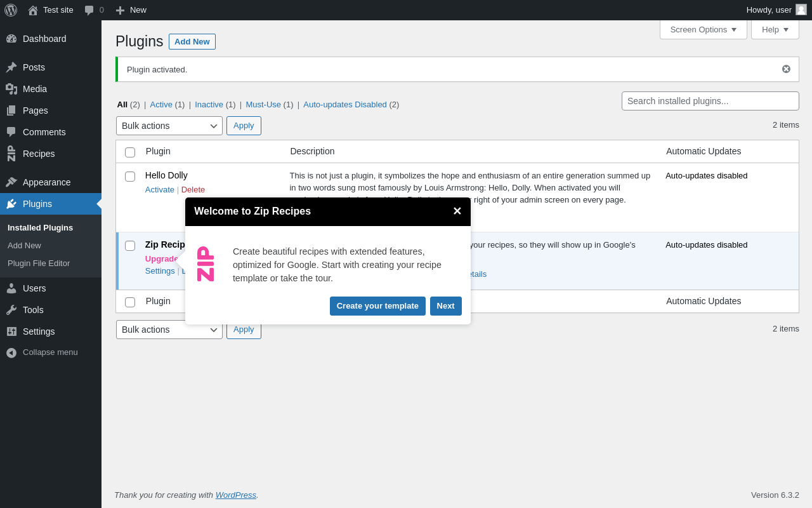Click the Next button in popup

pyautogui.click(x=446, y=306)
